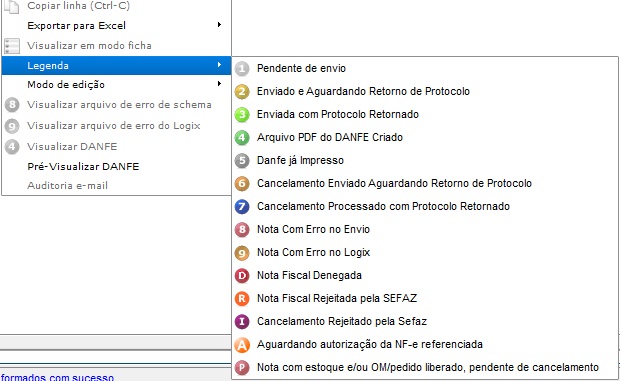Click the yellow 2 status icon

[242, 92]
